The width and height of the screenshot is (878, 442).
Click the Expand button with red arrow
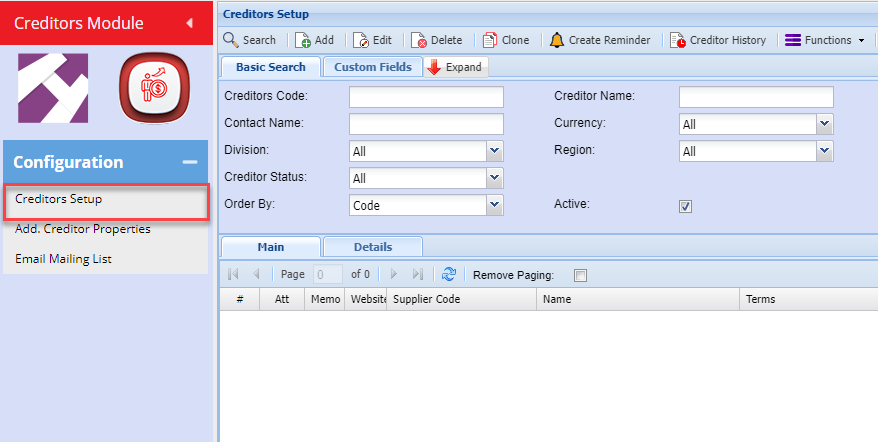(455, 67)
